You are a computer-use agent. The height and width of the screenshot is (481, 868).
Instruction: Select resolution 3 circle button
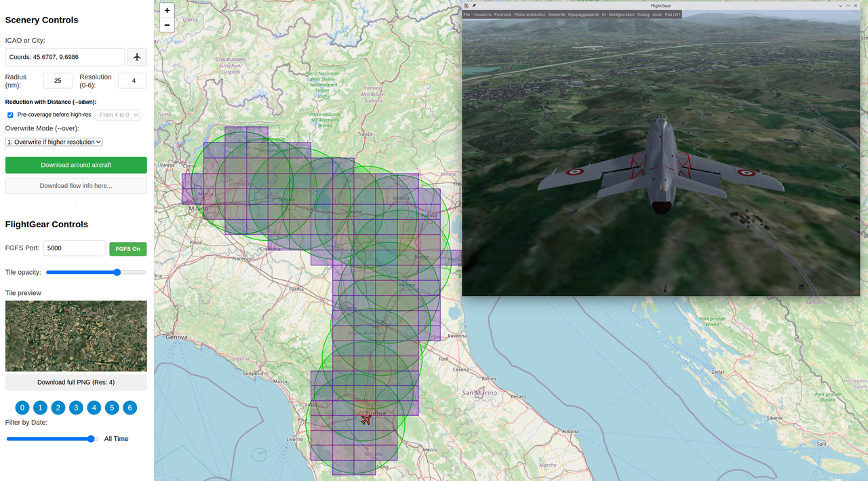pos(76,408)
